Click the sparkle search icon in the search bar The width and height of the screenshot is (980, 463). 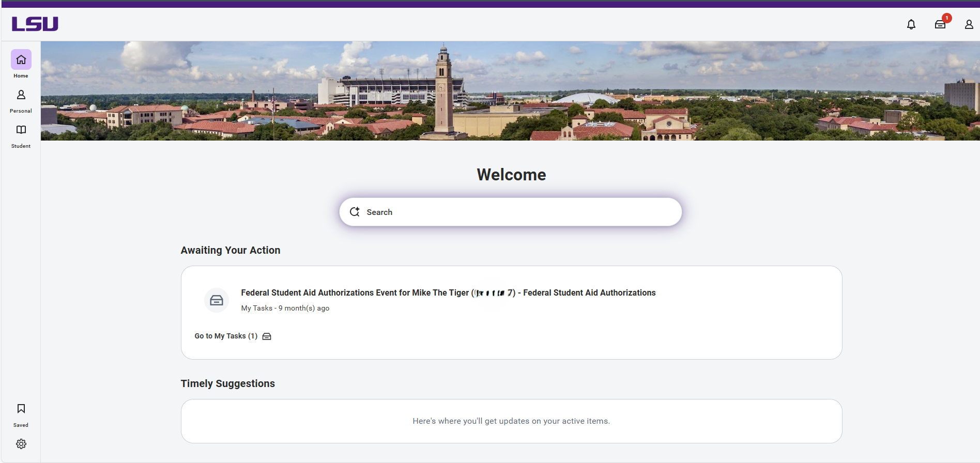tap(355, 212)
